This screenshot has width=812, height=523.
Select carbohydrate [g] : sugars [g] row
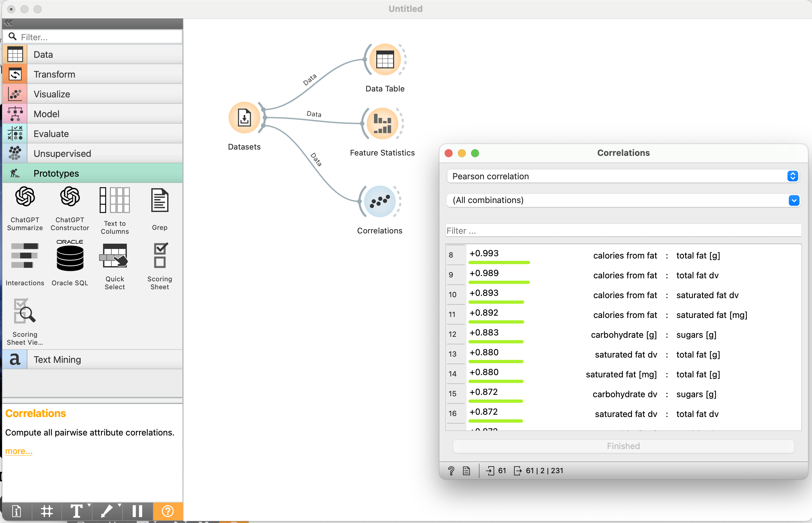(623, 334)
